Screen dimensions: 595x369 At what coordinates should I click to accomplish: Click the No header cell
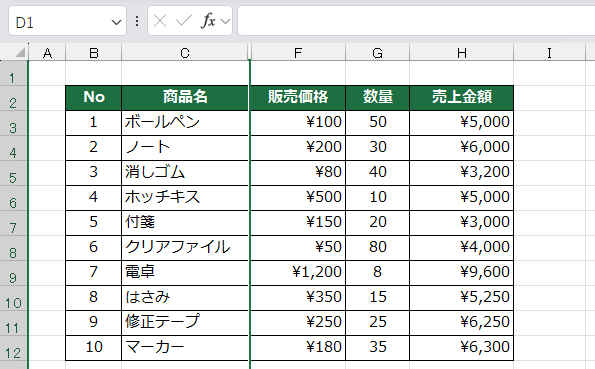point(94,98)
